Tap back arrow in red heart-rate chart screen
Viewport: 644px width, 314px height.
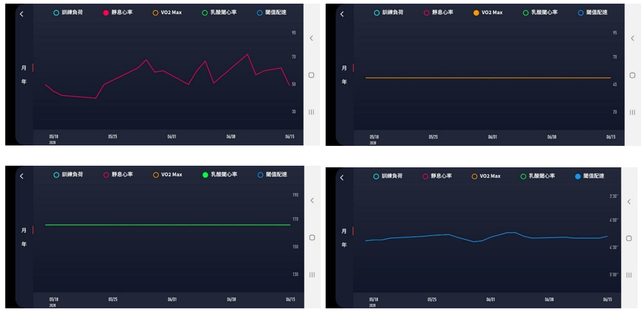click(x=21, y=14)
